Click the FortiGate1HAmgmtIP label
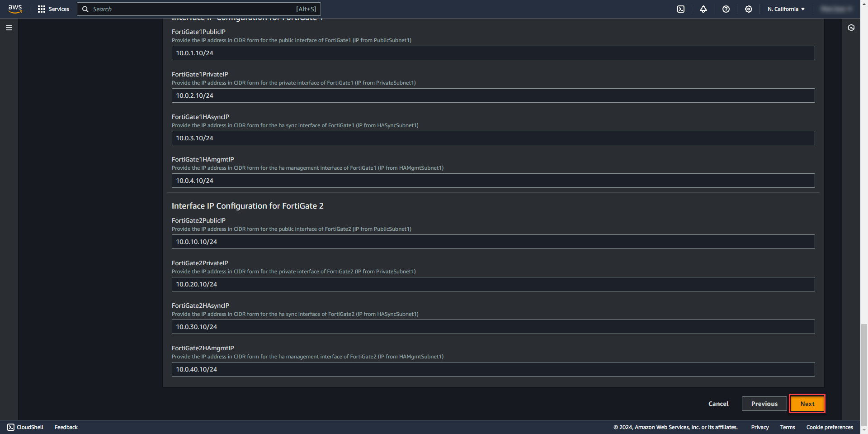868x434 pixels. coord(203,159)
